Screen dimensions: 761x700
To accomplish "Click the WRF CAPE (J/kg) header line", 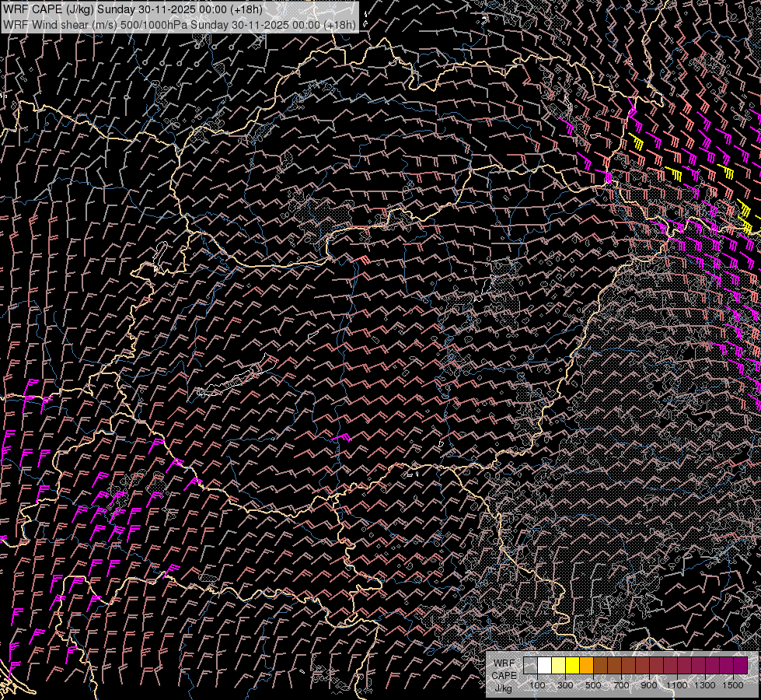I will click(133, 9).
